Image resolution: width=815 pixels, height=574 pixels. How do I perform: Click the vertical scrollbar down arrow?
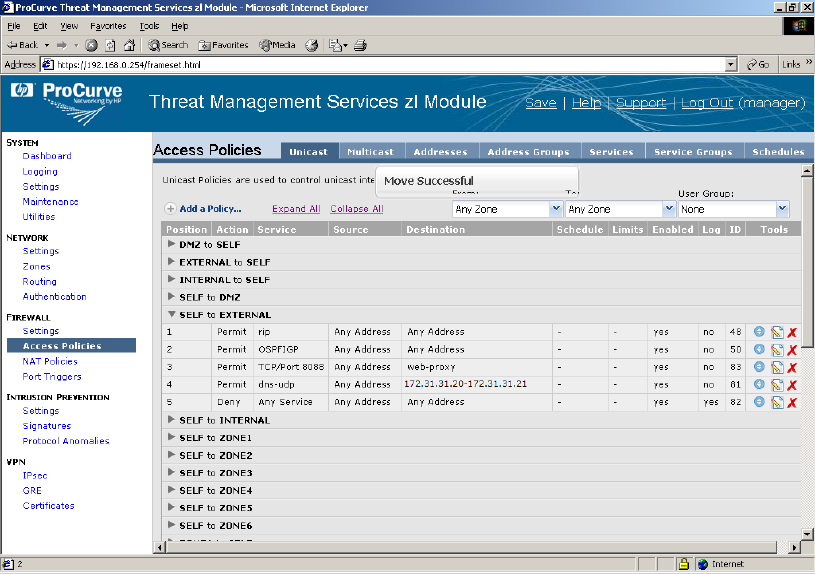click(807, 534)
